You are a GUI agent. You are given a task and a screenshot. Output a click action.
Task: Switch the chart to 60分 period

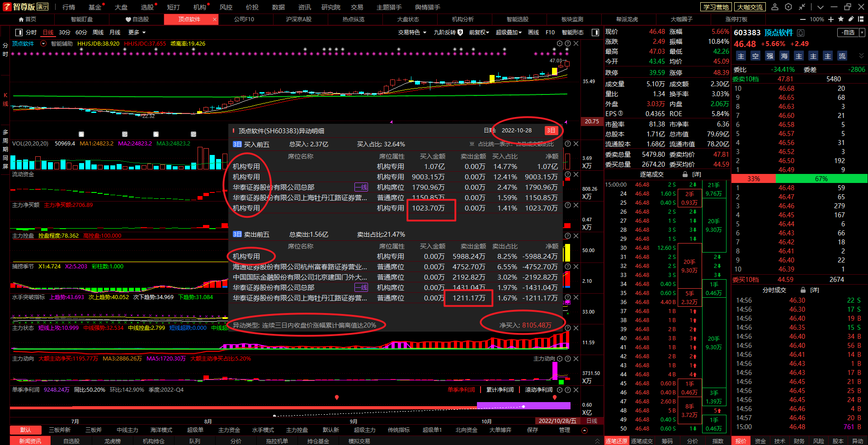coord(81,33)
